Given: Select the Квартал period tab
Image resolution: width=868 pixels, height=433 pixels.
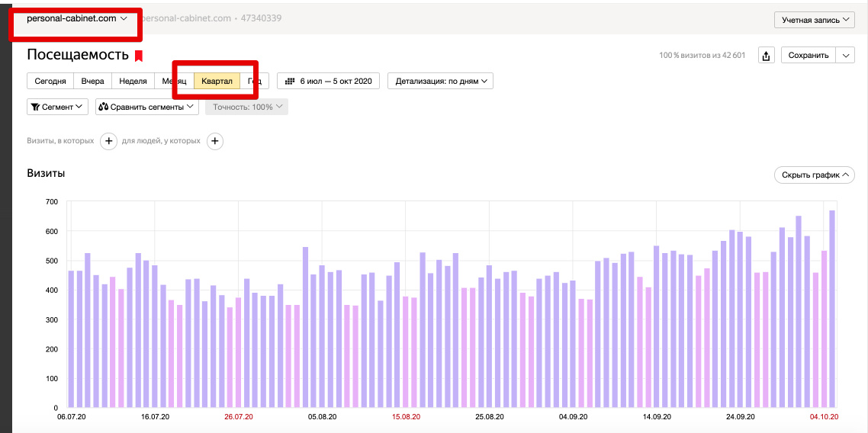Looking at the screenshot, I should click(217, 81).
